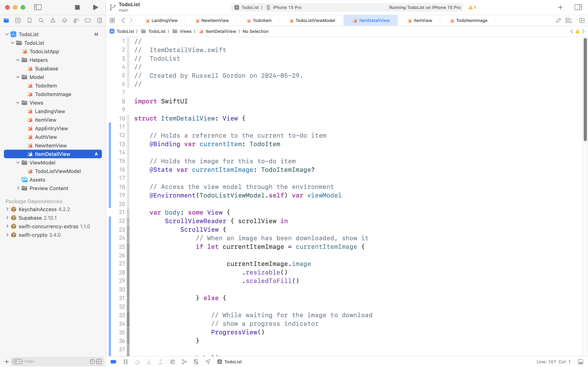
Task: Open the Report navigator
Action: 100,20
